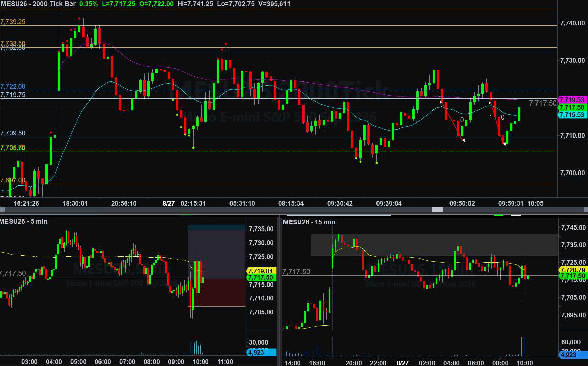Click the green 7,717.50 price marker on tick chart

click(573, 107)
